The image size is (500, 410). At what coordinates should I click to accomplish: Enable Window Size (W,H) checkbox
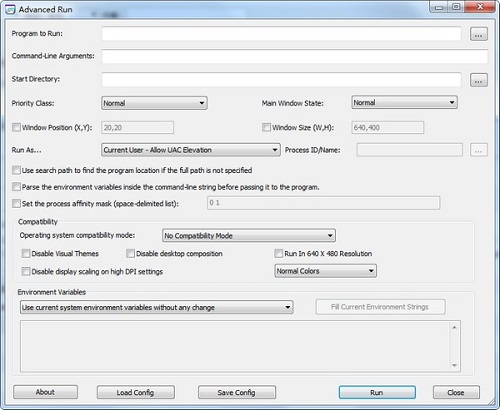tap(266, 127)
